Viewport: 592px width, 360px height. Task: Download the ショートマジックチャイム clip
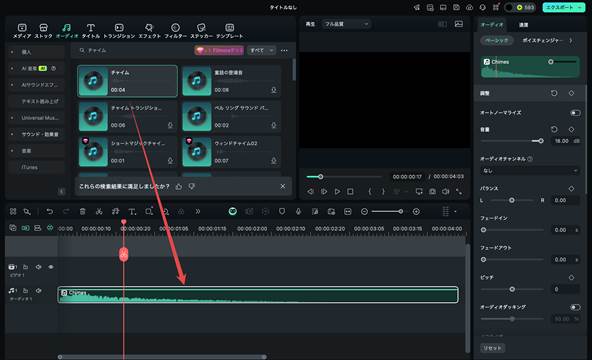pyautogui.click(x=170, y=161)
